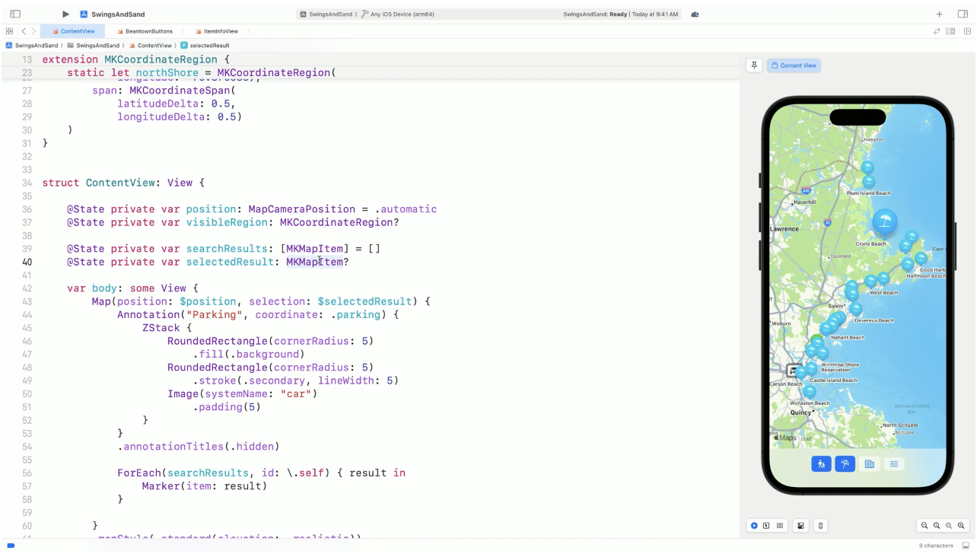
Task: Click the MKMapItem? type on line 40
Action: (317, 262)
